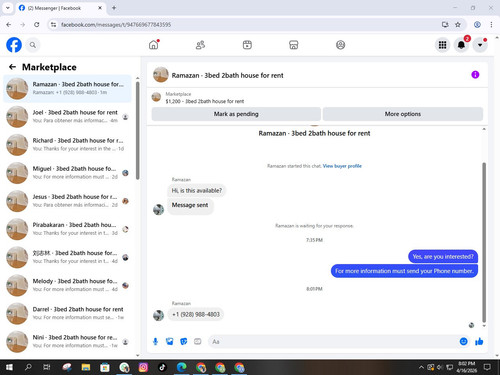Screen dimensions: 500x375
Task: Open Pirabakaran conversation in list
Action: tap(67, 229)
